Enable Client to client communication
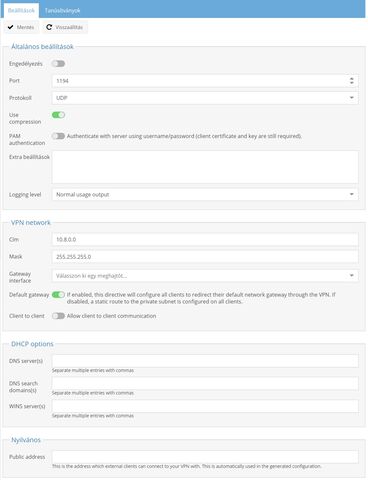The image size is (368, 480). pos(58,316)
